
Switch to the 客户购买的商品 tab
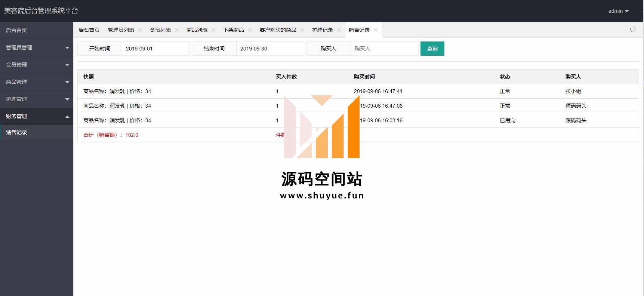[278, 30]
